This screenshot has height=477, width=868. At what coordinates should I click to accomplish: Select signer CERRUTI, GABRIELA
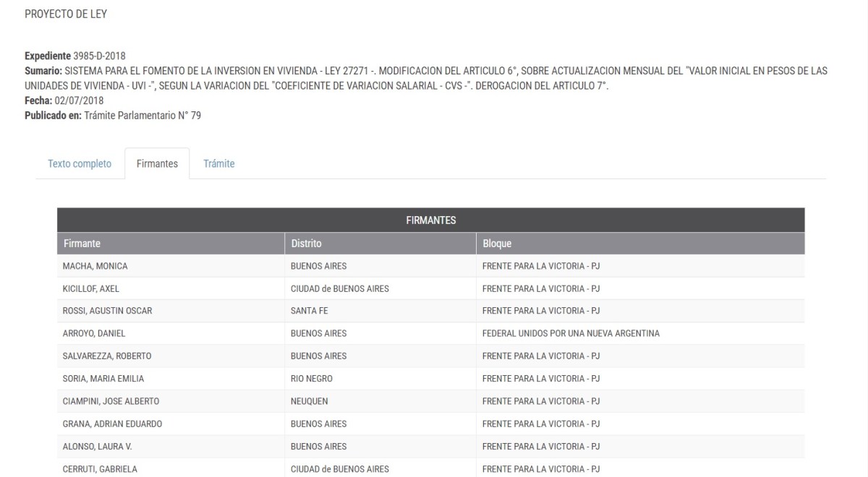tap(100, 469)
